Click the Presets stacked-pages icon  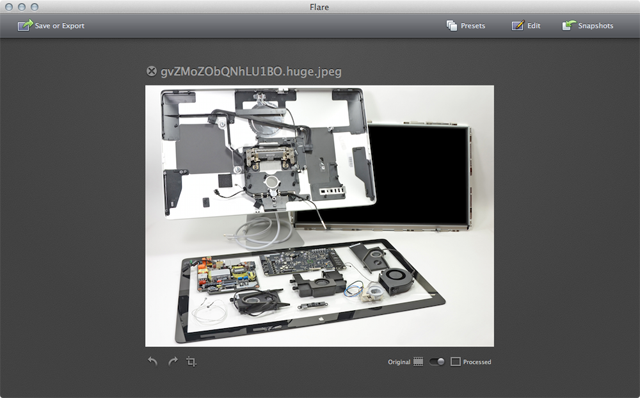tap(451, 25)
